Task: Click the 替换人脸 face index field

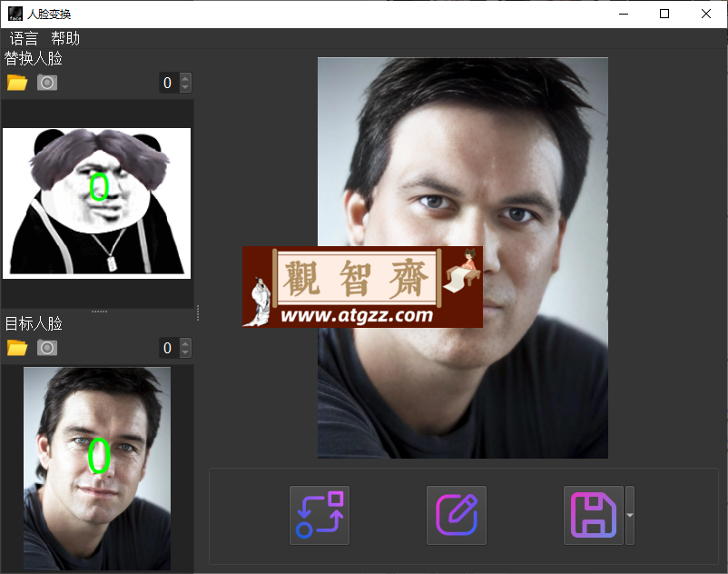Action: pyautogui.click(x=169, y=83)
